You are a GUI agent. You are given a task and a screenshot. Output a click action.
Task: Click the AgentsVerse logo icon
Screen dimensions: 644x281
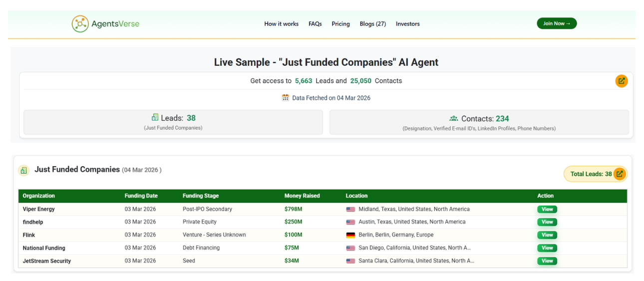80,24
